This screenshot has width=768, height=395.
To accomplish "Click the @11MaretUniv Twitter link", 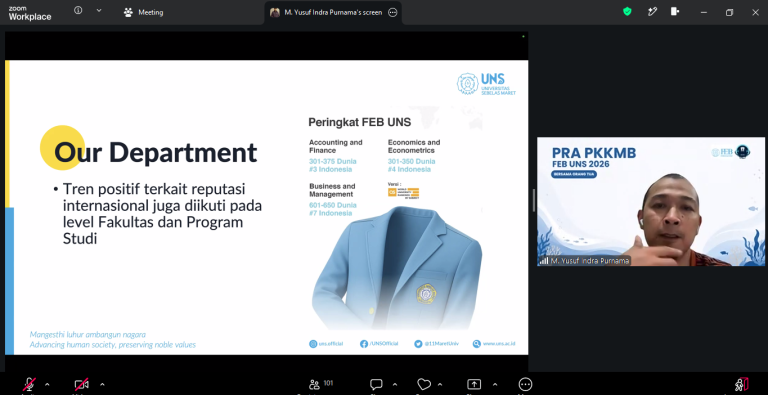I will coord(441,344).
